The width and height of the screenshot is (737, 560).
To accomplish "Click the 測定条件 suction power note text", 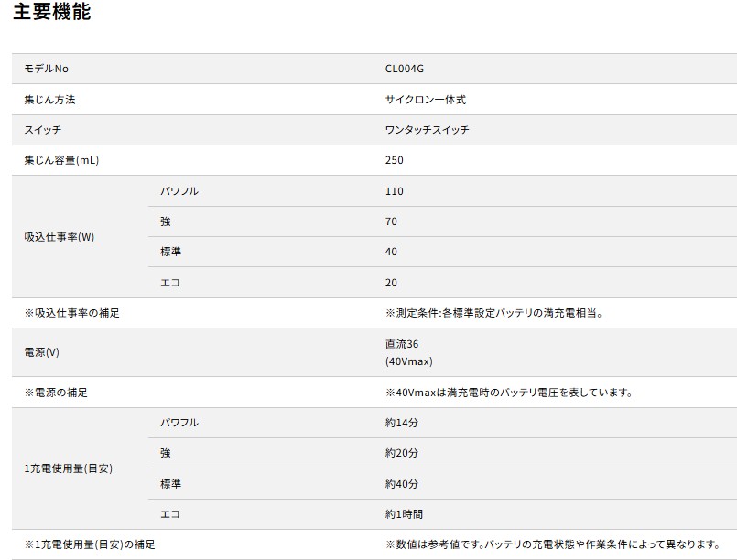I will click(x=493, y=313).
